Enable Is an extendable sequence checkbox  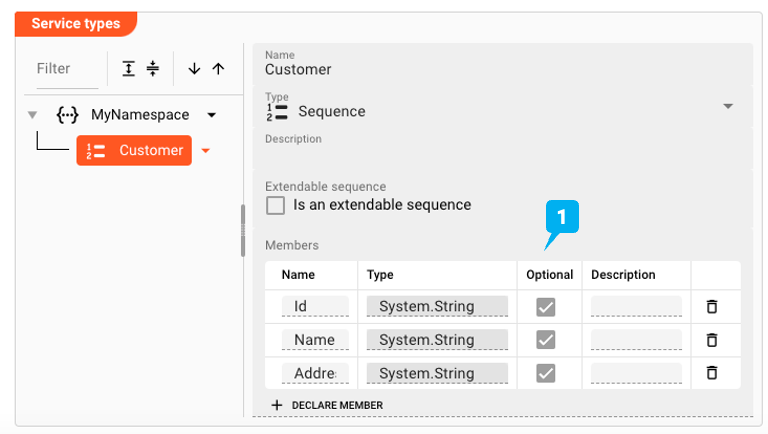coord(275,205)
